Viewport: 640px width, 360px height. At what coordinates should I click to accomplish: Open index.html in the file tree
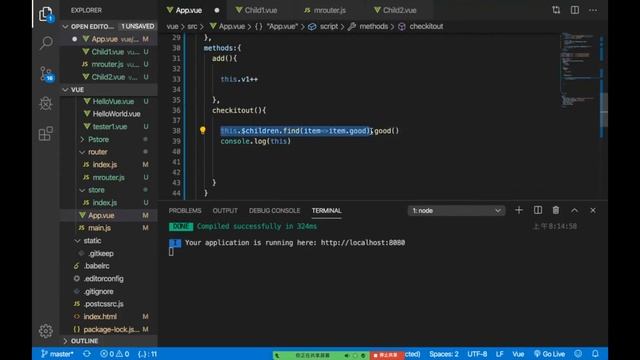pos(100,316)
